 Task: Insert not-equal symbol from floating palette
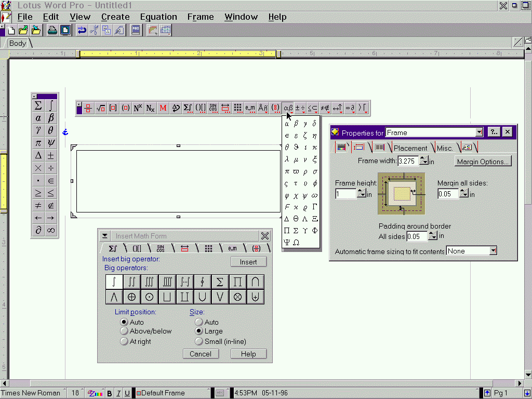click(38, 206)
